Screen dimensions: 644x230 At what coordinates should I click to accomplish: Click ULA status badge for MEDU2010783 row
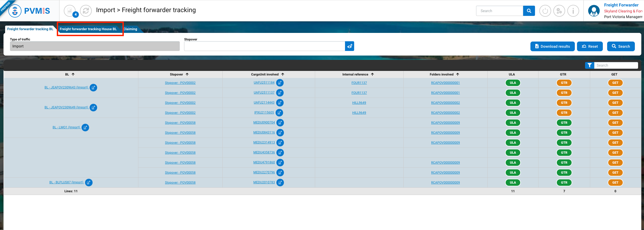513,183
